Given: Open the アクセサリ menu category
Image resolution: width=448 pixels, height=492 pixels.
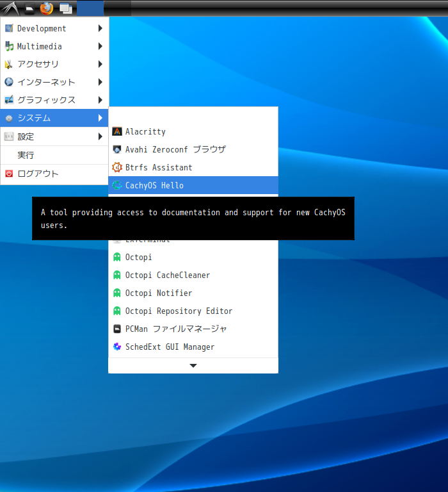Looking at the screenshot, I should 54,64.
